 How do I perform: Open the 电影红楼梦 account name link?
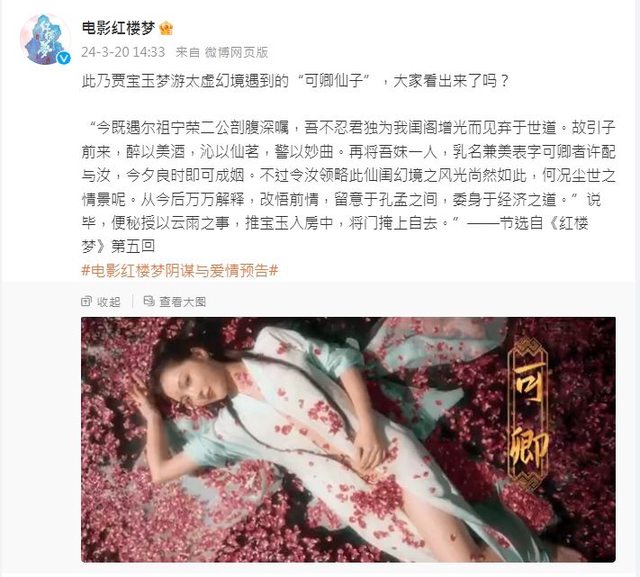119,28
